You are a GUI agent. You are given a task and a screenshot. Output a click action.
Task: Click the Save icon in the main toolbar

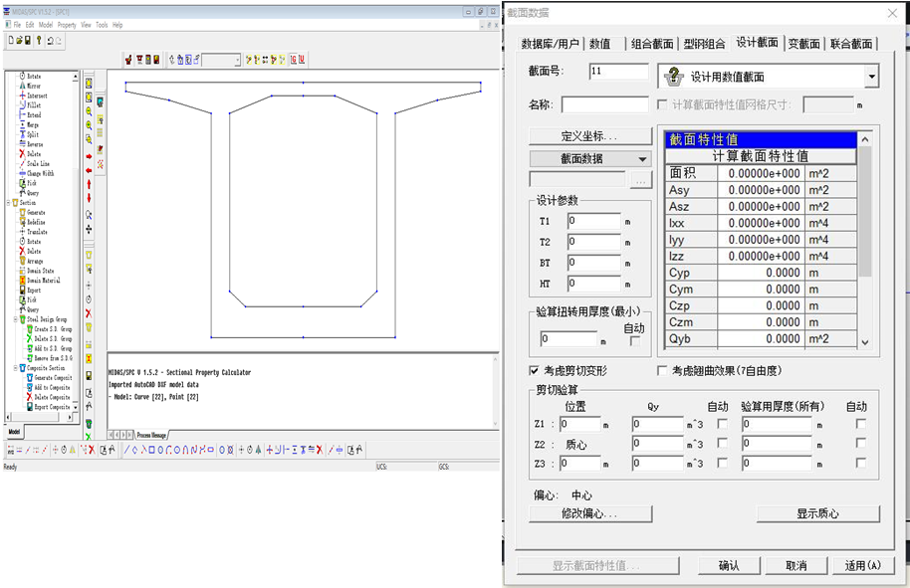click(27, 41)
